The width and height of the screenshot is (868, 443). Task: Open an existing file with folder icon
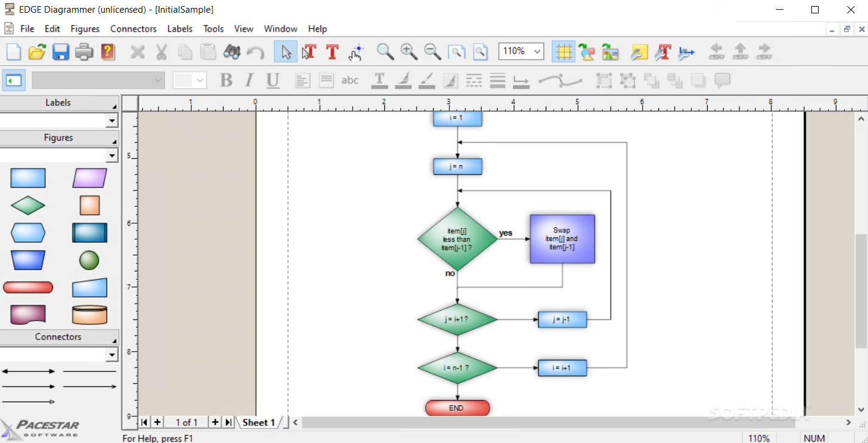37,52
